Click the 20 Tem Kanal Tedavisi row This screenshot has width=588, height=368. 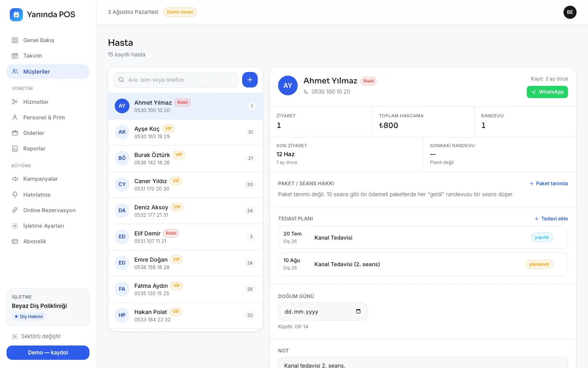(x=423, y=237)
